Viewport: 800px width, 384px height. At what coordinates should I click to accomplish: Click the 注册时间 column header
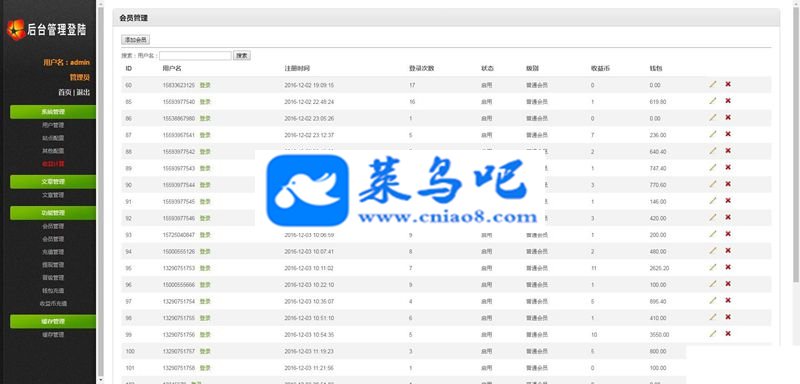[297, 68]
